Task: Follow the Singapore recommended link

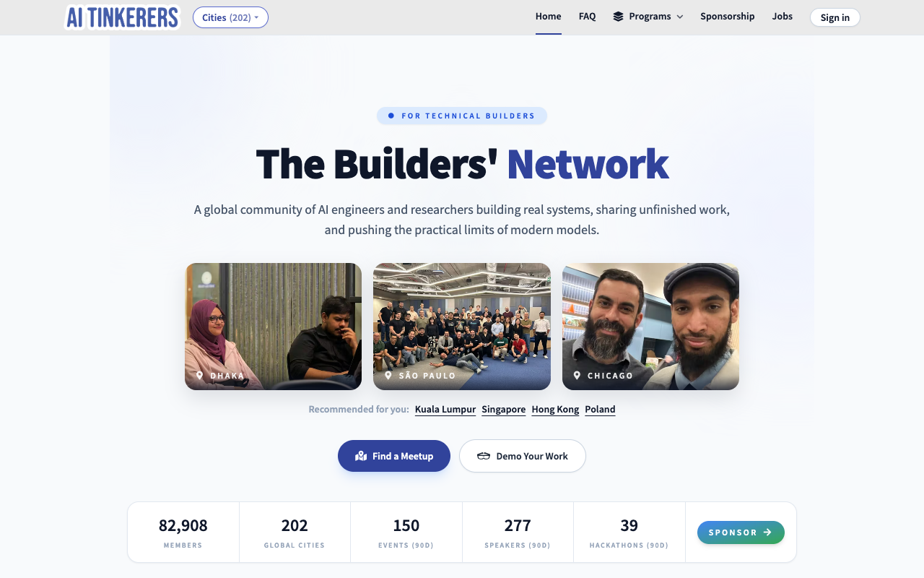Action: (504, 409)
